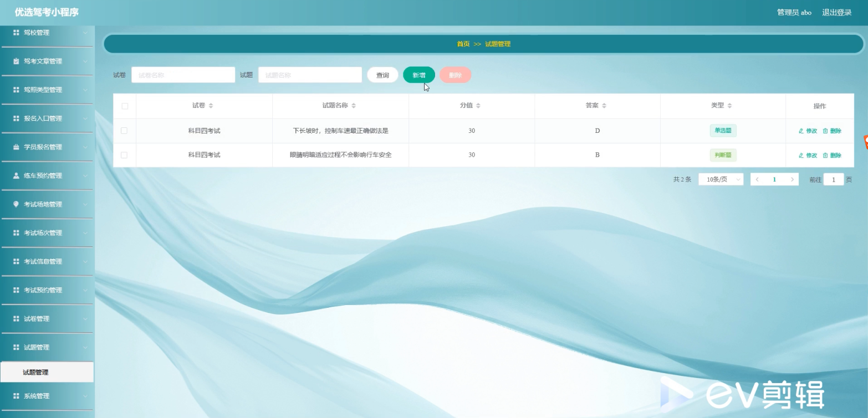The height and width of the screenshot is (418, 868).
Task: Click the 试题管理 parent menu grid icon
Action: click(16, 348)
